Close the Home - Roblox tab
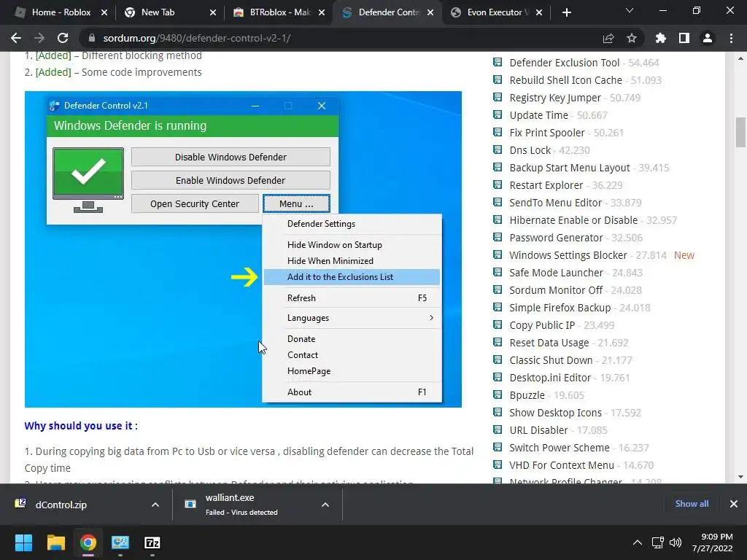The height and width of the screenshot is (560, 747). click(104, 12)
